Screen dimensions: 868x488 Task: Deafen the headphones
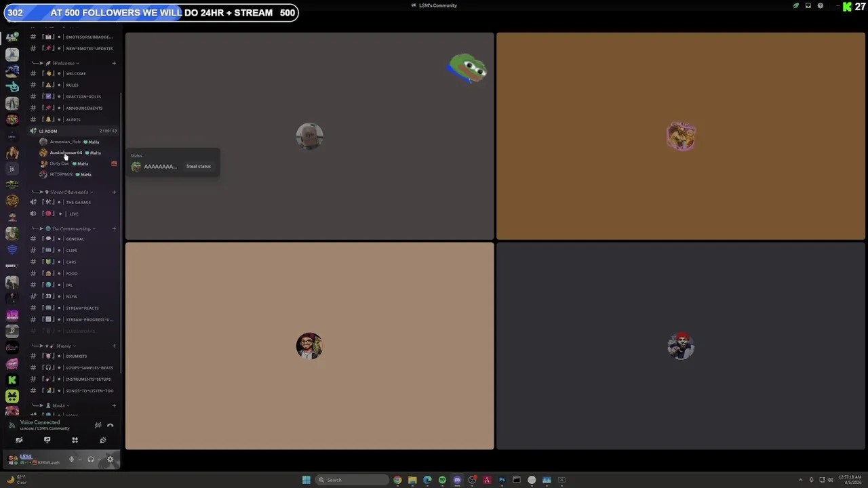pyautogui.click(x=90, y=459)
